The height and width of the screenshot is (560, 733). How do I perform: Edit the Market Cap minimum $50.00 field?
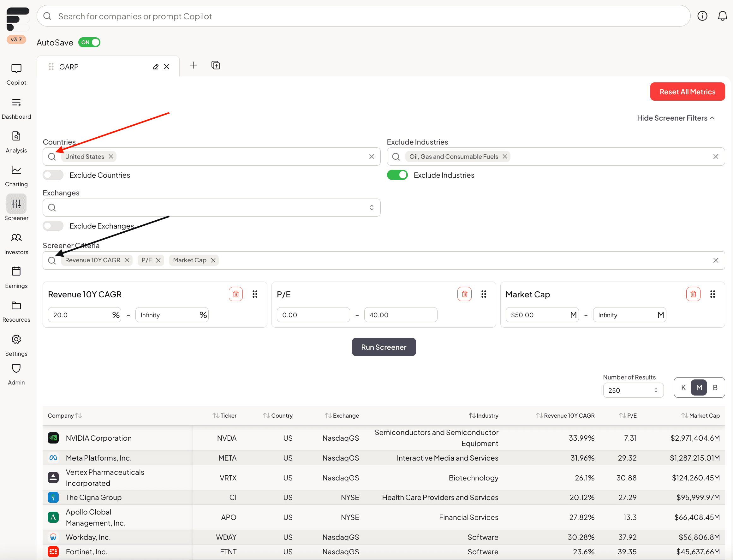542,315
